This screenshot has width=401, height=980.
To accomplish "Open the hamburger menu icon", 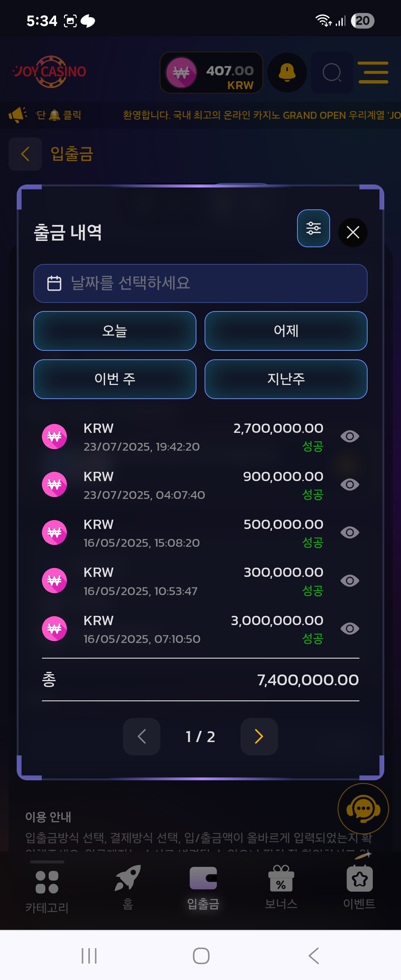I will tap(373, 72).
